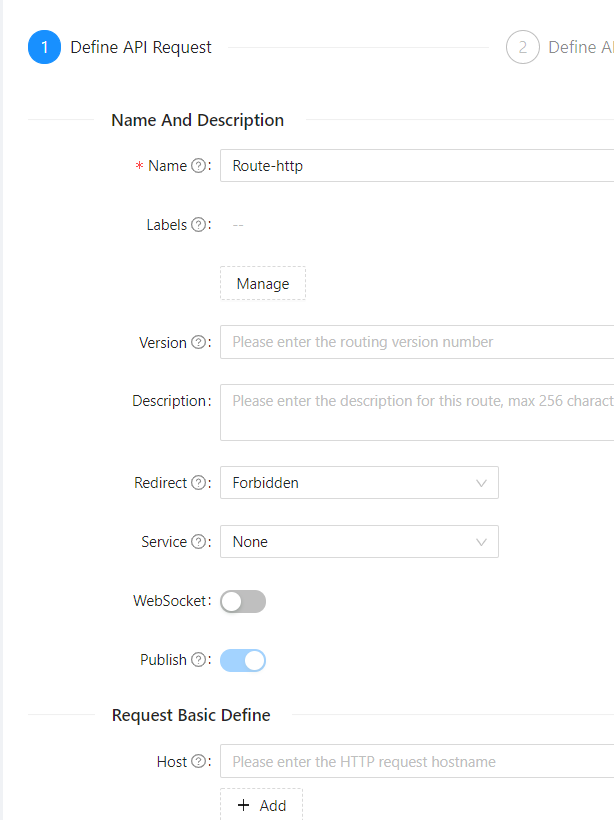The height and width of the screenshot is (820, 614).
Task: Click the Manage labels button
Action: pos(263,283)
